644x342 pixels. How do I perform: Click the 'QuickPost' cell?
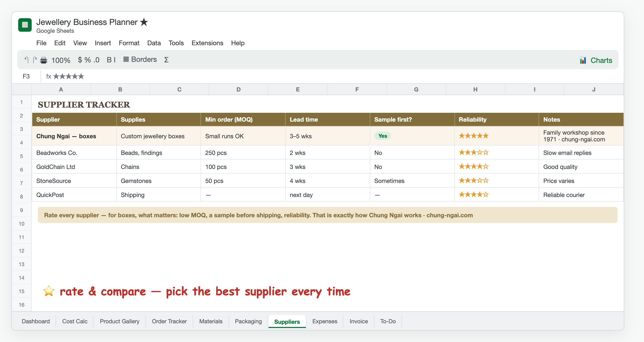coord(74,195)
